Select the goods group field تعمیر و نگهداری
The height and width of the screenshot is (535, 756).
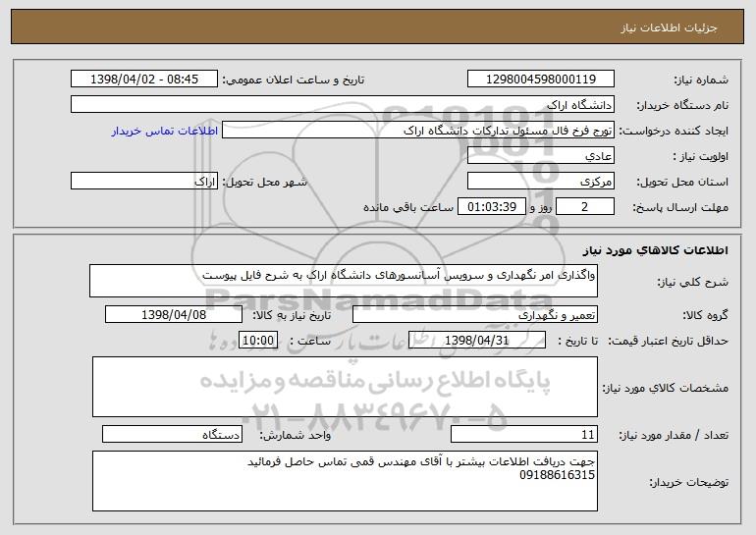[475, 315]
